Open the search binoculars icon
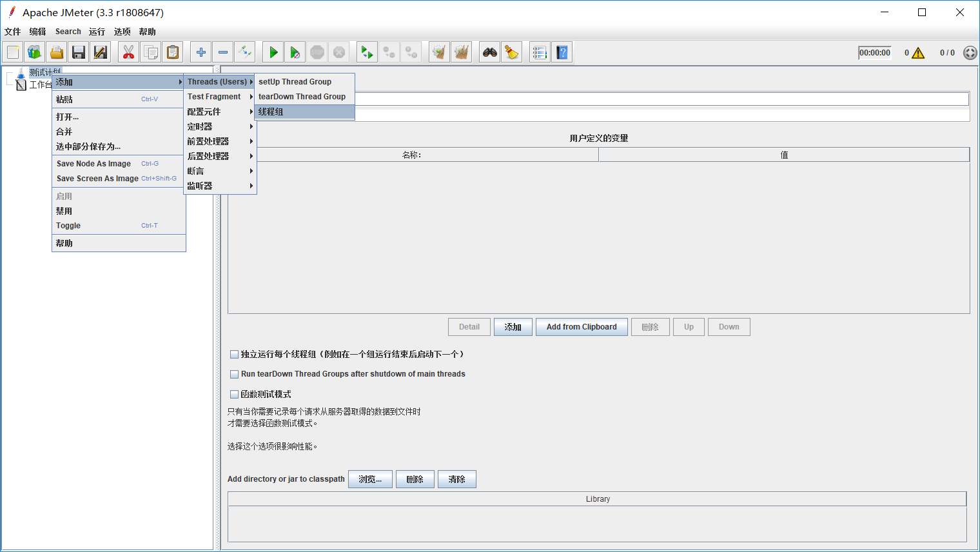 coord(489,52)
